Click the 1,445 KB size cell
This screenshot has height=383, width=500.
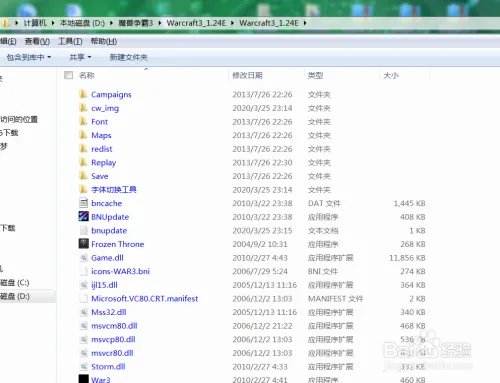409,203
